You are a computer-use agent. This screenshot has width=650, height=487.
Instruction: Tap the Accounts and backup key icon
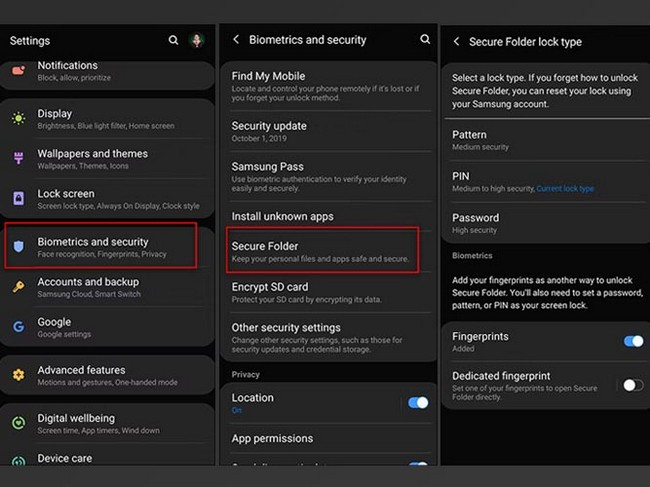[18, 287]
